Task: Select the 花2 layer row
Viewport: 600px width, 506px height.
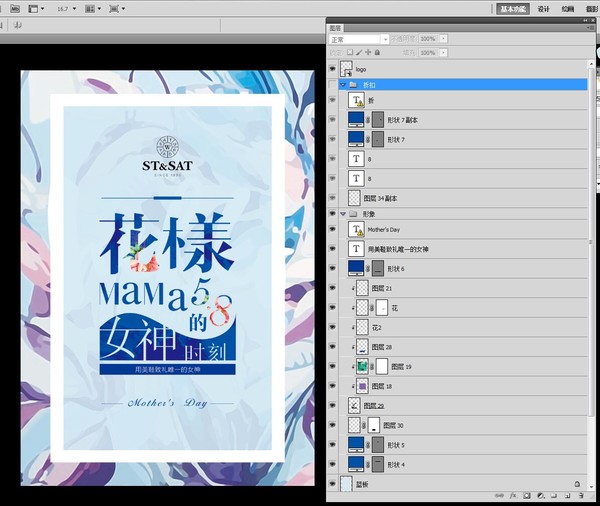Action: click(x=463, y=327)
